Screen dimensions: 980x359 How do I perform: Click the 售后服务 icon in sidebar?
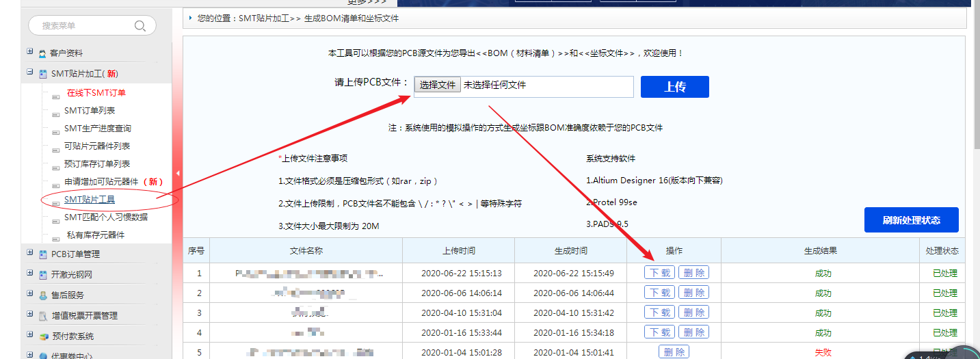pos(43,295)
